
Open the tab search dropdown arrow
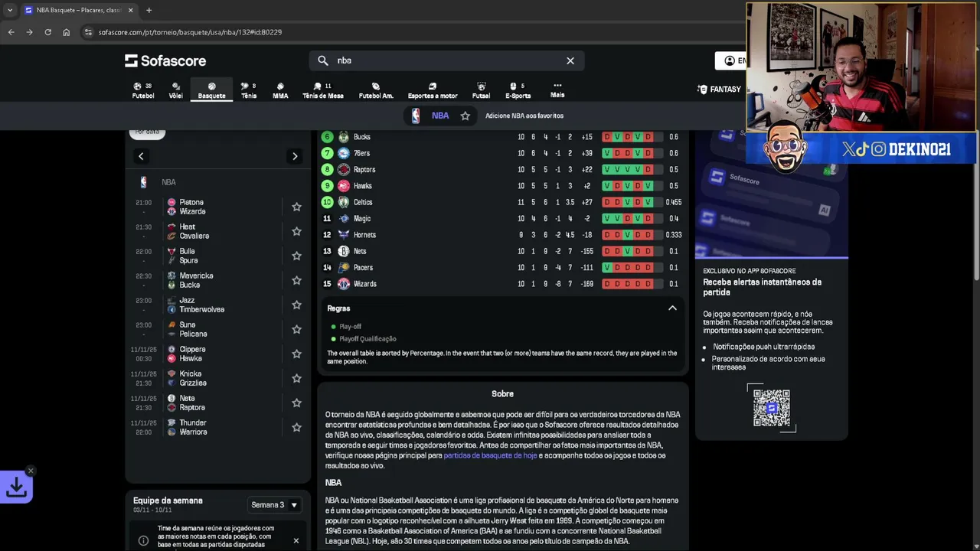(9, 10)
